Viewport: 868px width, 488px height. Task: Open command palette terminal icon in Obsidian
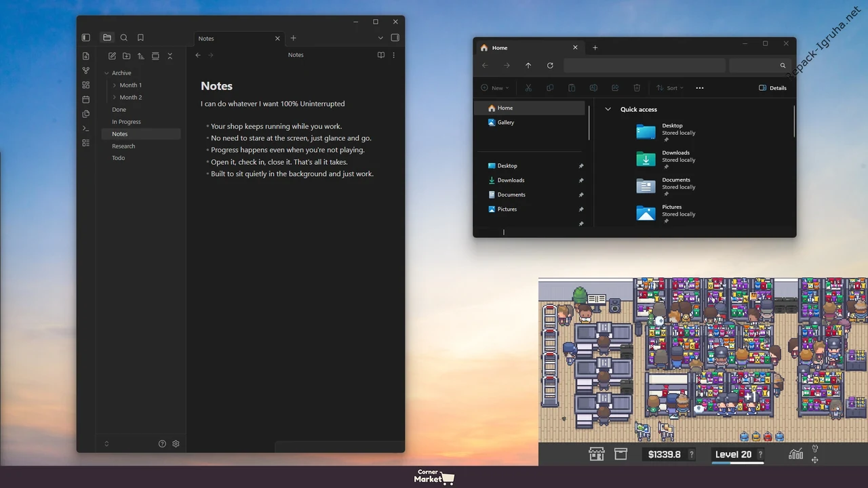coord(85,128)
